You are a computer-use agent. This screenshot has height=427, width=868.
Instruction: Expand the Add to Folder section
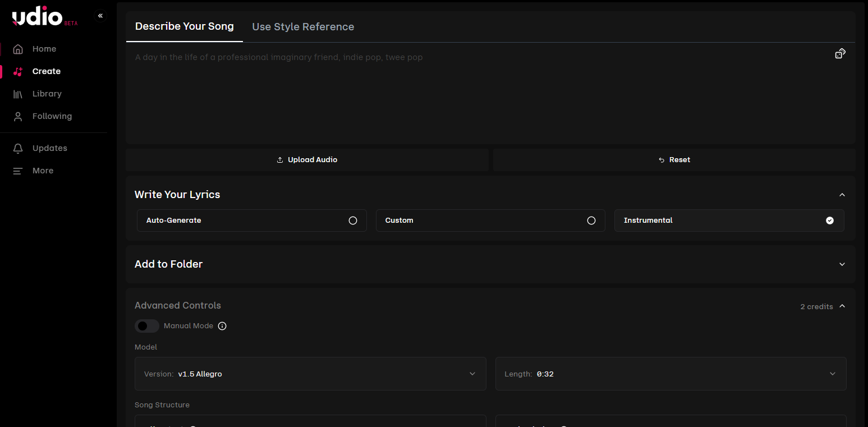[x=490, y=264]
